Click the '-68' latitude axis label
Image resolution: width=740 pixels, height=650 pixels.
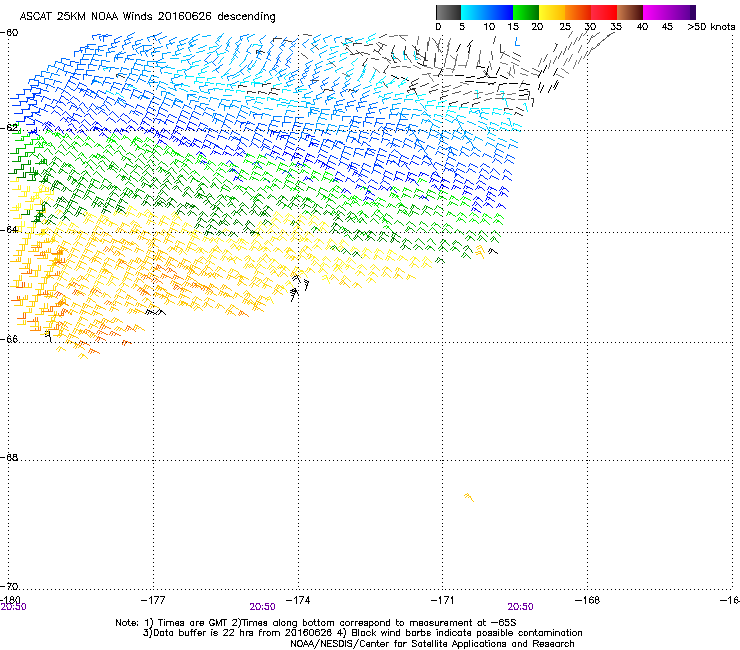tap(9, 457)
